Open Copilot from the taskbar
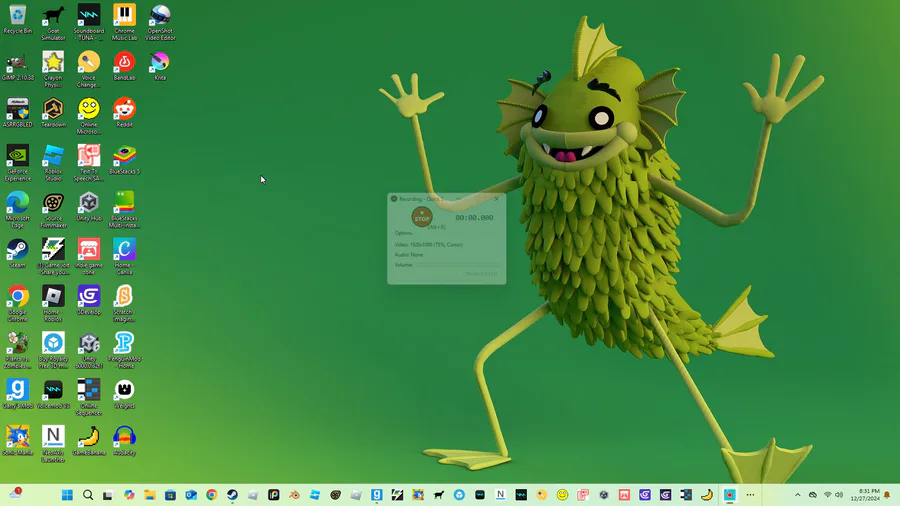The width and height of the screenshot is (900, 506). (x=129, y=495)
